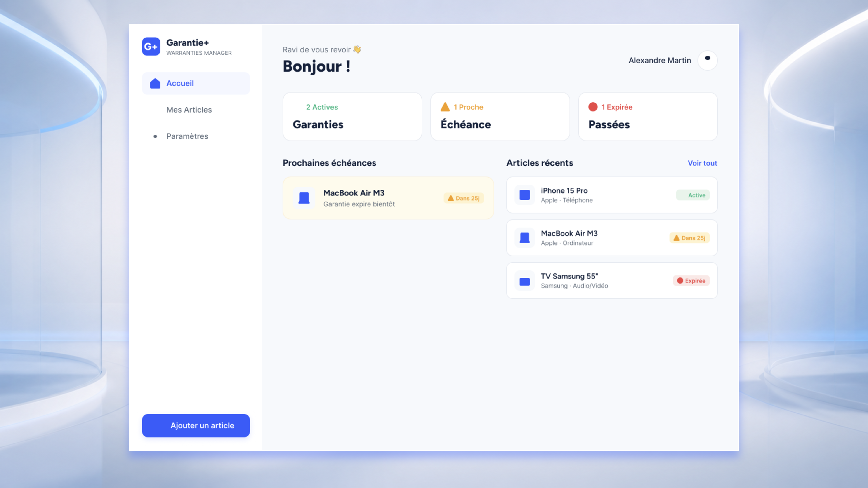The image size is (868, 488).
Task: Click the 1 Proche label
Action: click(x=468, y=107)
